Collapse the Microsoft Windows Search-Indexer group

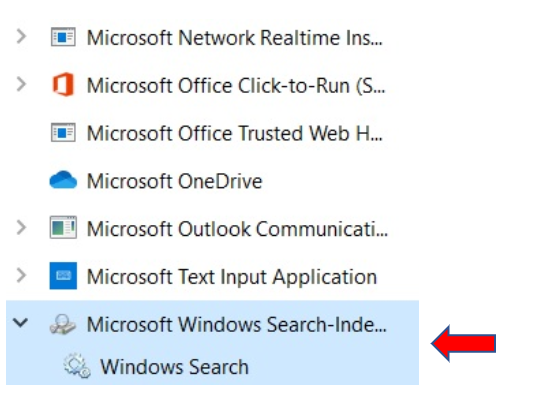tap(20, 323)
